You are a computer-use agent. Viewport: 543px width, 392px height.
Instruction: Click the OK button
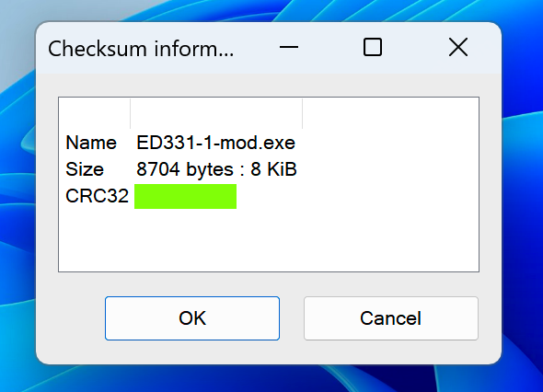tap(192, 318)
